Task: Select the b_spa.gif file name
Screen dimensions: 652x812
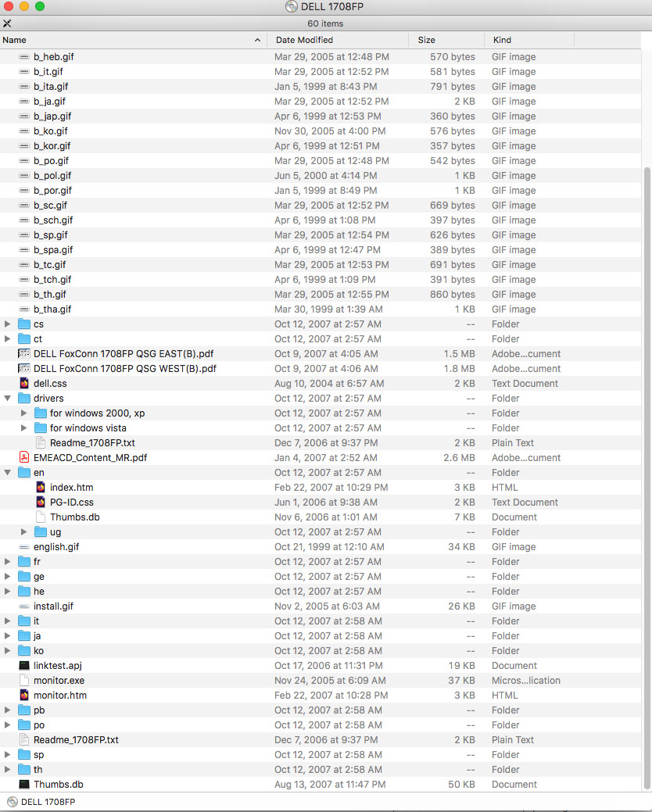Action: pyautogui.click(x=53, y=249)
